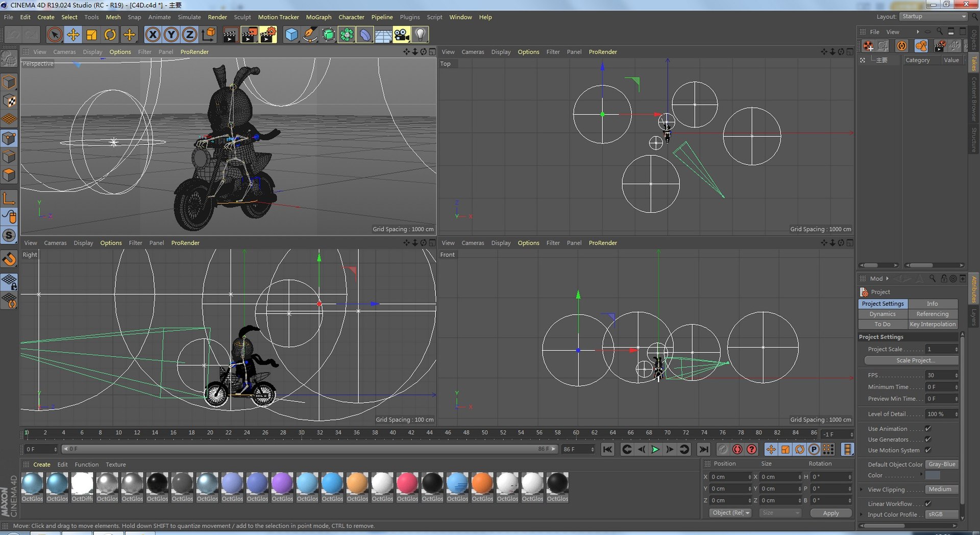Switch to Points mode
980x535 pixels.
(x=9, y=138)
